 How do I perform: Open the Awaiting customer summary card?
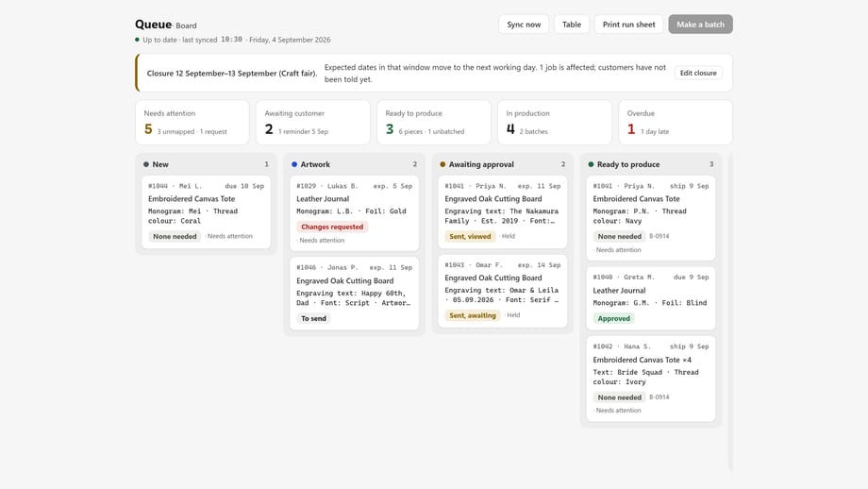(x=313, y=123)
